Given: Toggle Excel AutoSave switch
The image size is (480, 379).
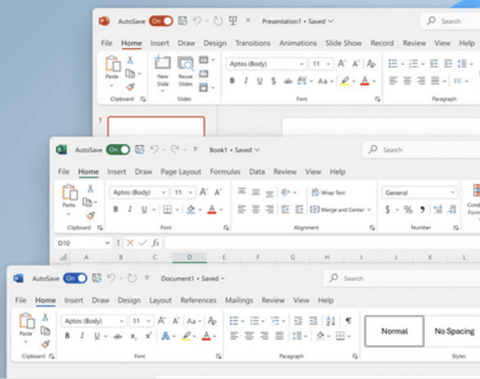Looking at the screenshot, I should [118, 150].
